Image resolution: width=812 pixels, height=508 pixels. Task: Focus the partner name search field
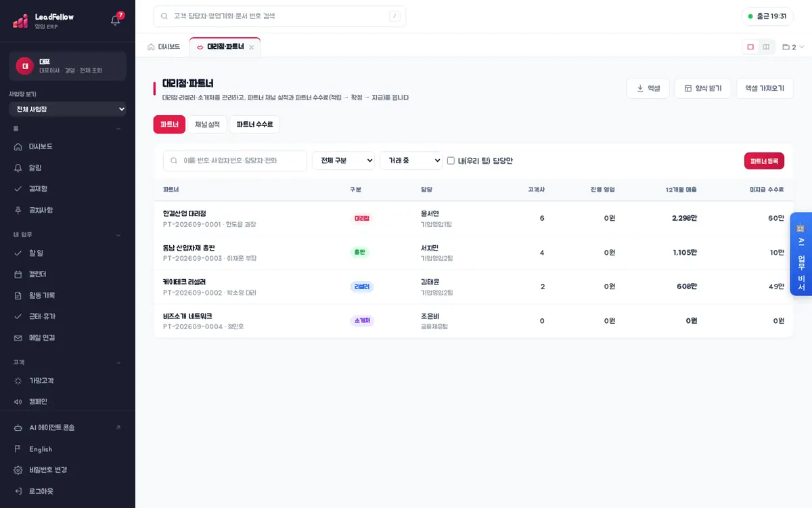tap(235, 161)
